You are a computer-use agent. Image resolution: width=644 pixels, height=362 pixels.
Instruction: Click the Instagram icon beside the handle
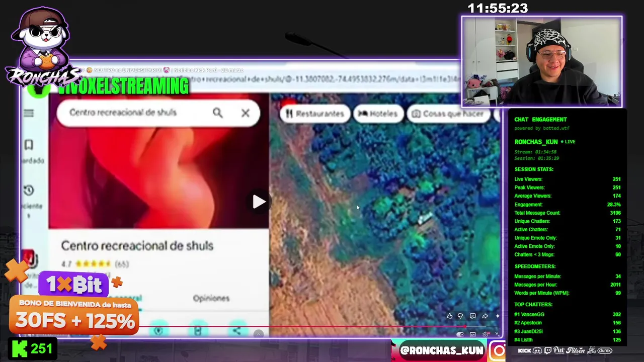pos(498,350)
